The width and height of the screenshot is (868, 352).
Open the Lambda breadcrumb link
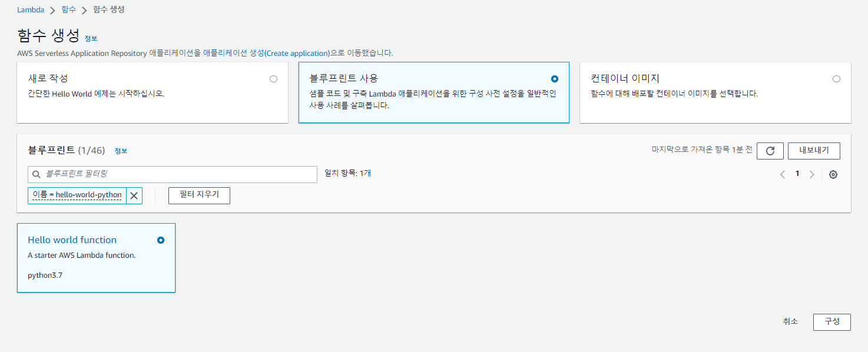[31, 10]
